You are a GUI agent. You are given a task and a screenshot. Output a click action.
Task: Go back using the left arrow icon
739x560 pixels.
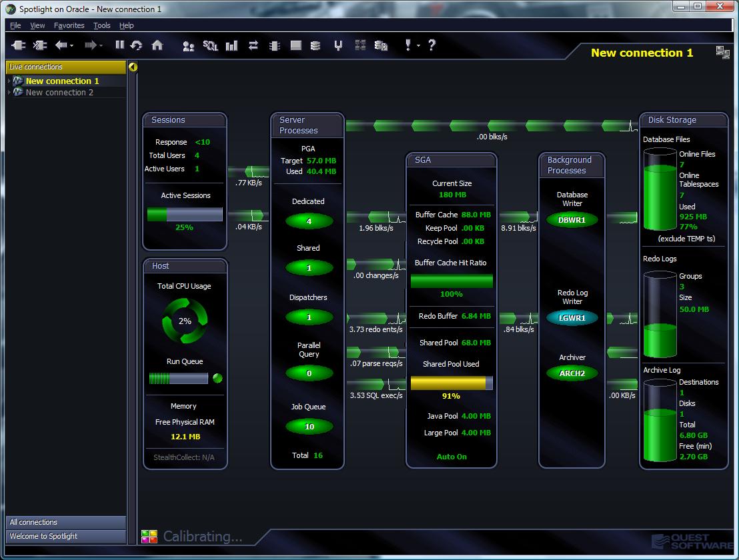(61, 45)
